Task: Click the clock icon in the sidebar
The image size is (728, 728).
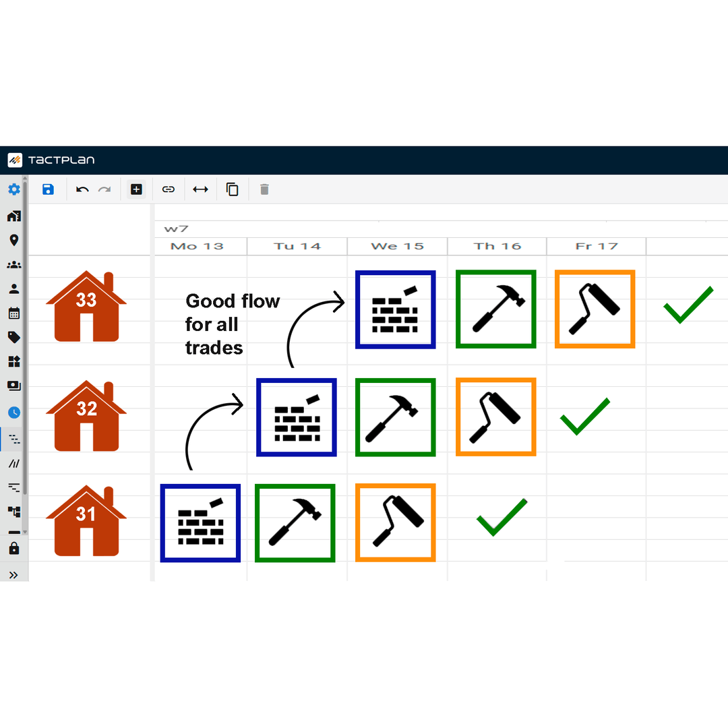Action: 14,413
